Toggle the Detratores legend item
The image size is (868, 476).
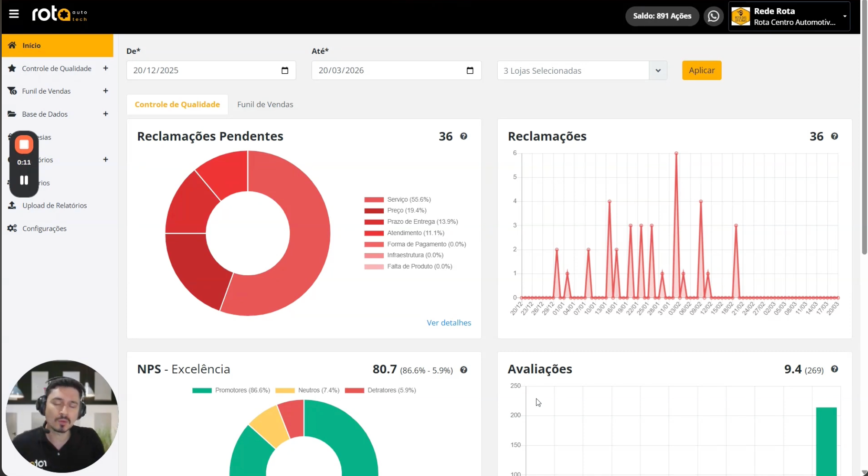380,390
